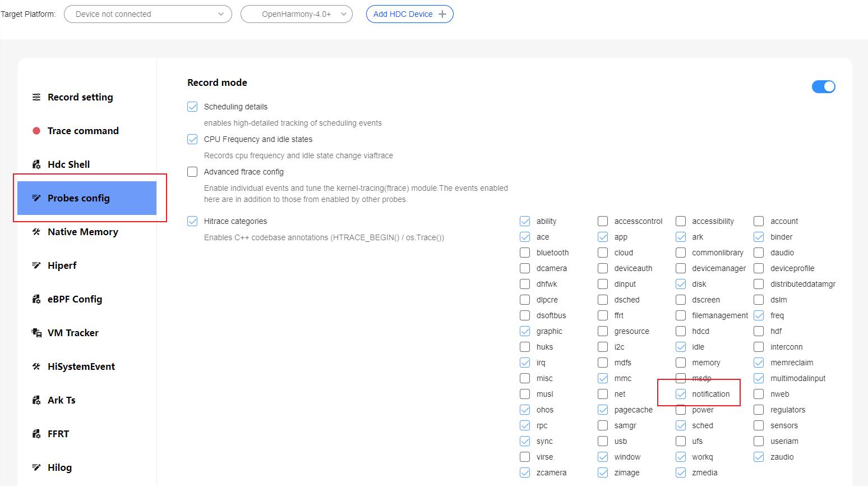Click the plus icon on Add HDC Device
Screen dimensions: 868x486
click(442, 14)
